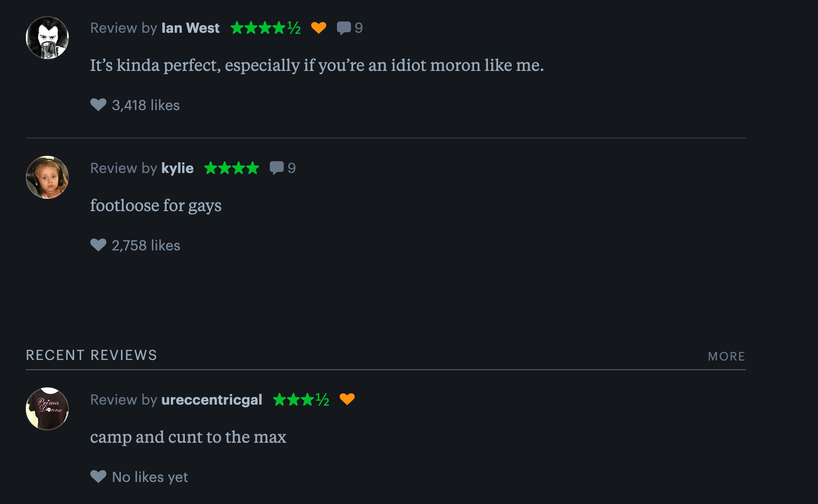Screen dimensions: 818x504
Task: Click the heart icon beside 3,418 likes
Action: tap(98, 105)
